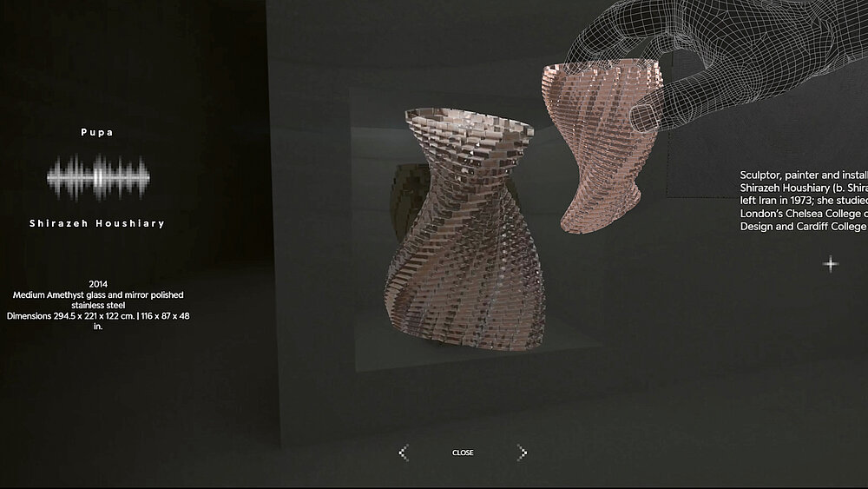Select the artist name Shirazeh Houshiary
Screen dimensions: 868x489
97,223
